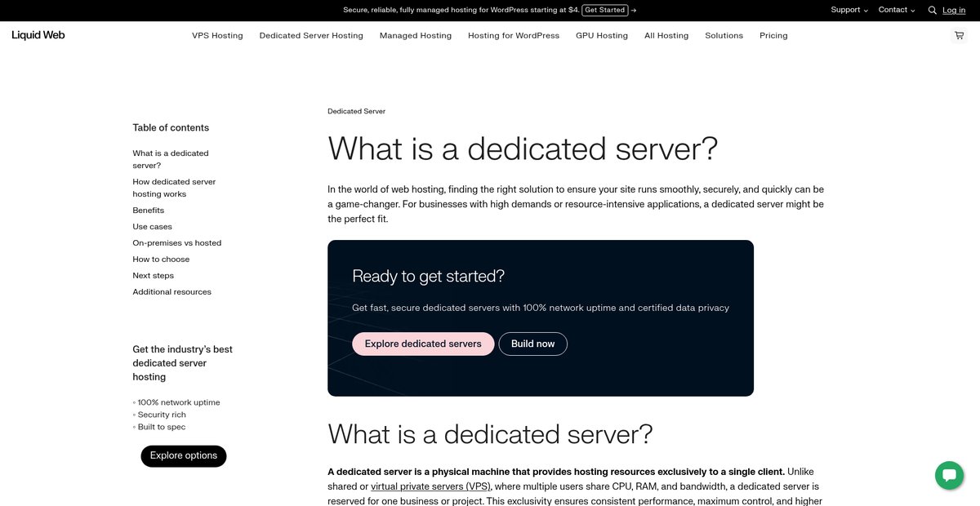Click the Explore options button
Image resolution: width=980 pixels, height=506 pixels.
coord(184,455)
